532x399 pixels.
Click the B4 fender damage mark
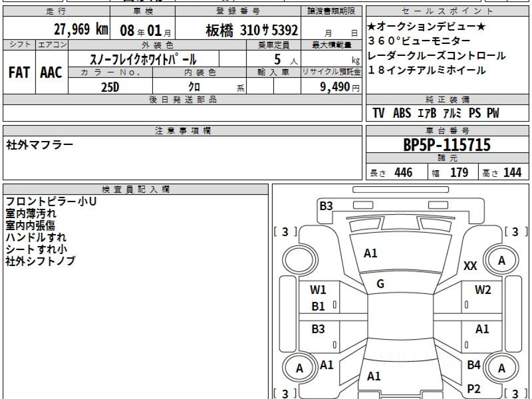(474, 365)
